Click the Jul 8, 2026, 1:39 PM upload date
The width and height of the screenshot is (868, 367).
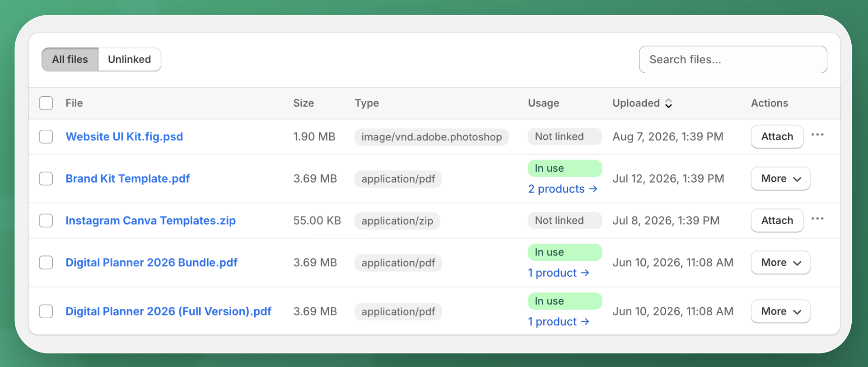click(666, 221)
